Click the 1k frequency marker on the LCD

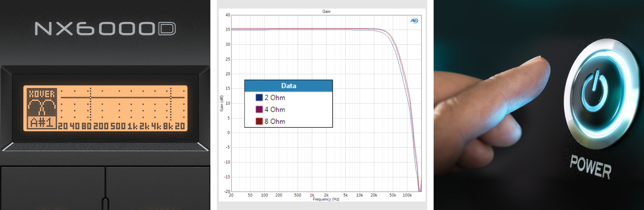(x=132, y=126)
